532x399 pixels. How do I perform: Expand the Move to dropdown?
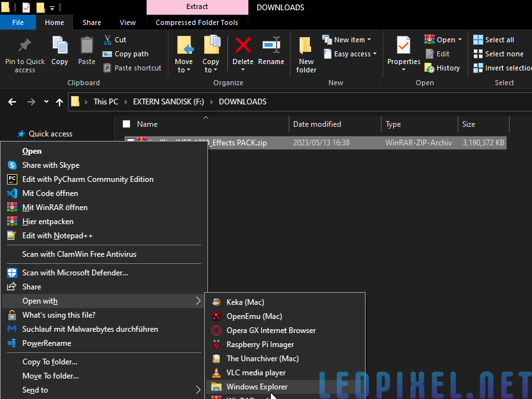184,66
